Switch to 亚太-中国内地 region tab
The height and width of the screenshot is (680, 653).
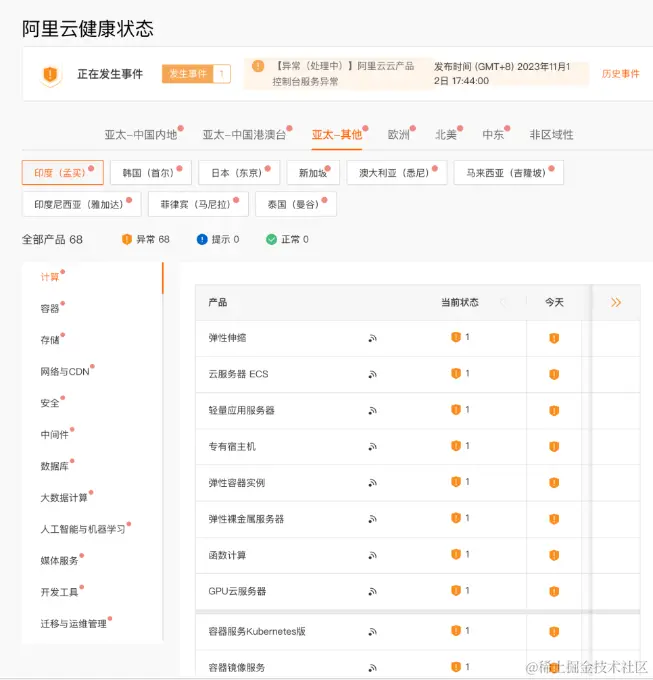point(141,135)
